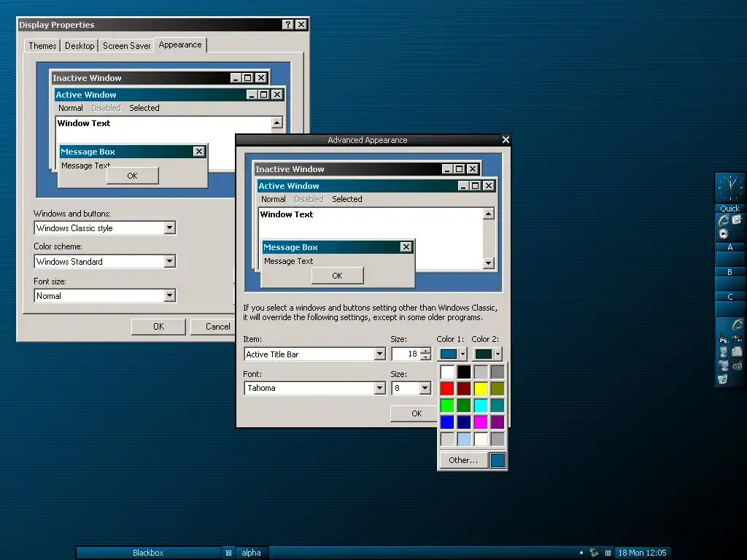Screen dimensions: 747x560
Task: Expand the Windows and buttons dropdown
Action: coord(169,228)
